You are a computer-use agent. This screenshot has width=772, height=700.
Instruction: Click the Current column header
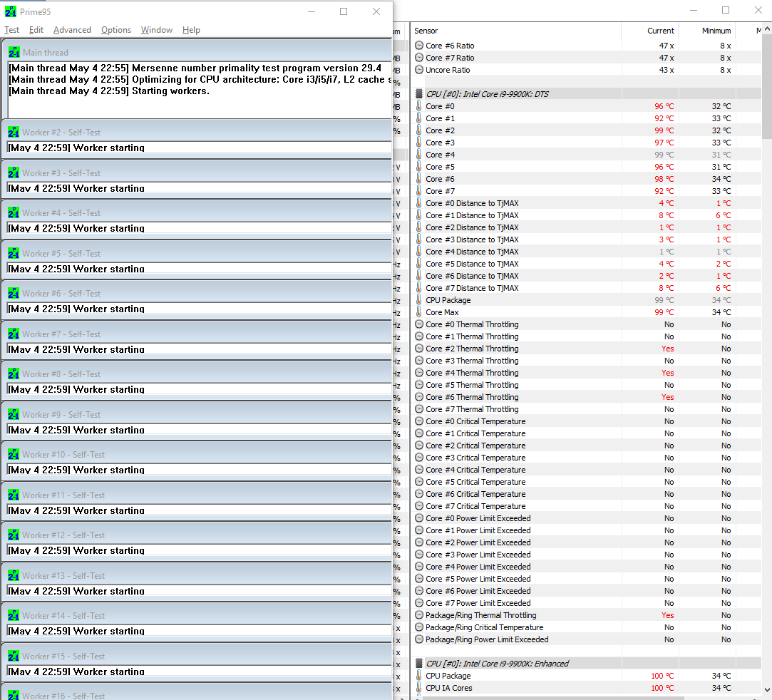(649, 31)
